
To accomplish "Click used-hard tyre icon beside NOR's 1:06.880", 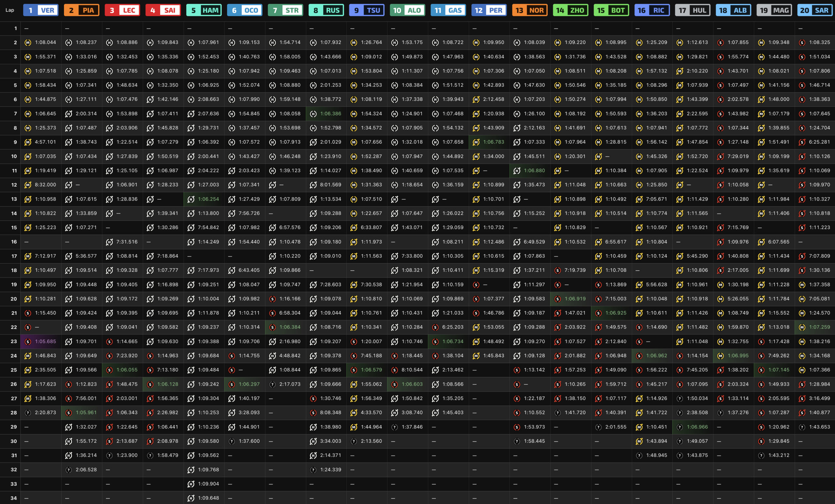I will 517,171.
